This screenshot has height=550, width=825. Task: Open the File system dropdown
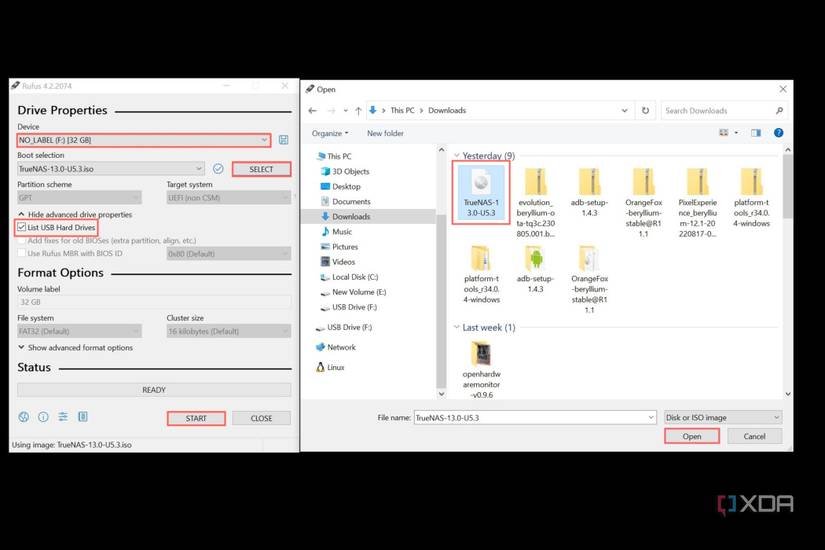[x=79, y=331]
